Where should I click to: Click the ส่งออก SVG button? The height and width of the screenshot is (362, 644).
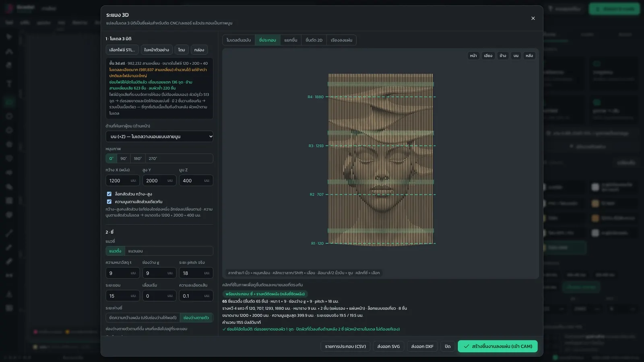388,346
